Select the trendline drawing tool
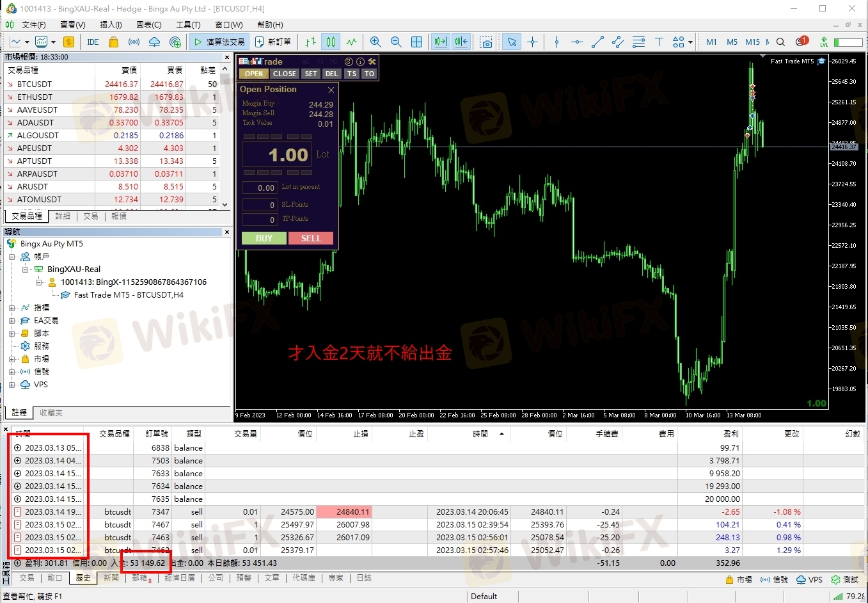Screen dimensions: 868x603 pos(597,42)
